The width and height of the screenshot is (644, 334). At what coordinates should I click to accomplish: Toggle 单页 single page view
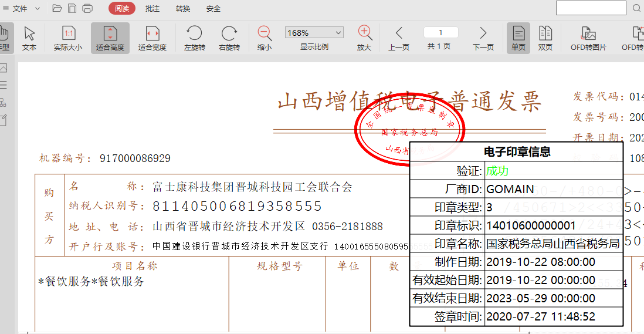click(x=518, y=38)
